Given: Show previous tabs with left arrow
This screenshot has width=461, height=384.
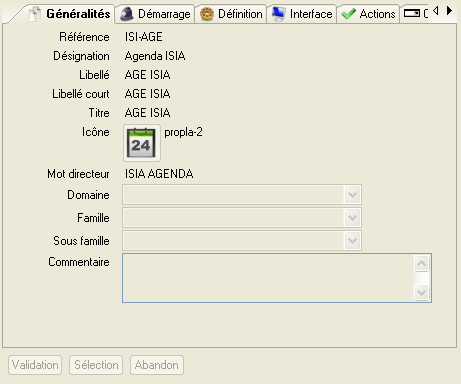Looking at the screenshot, I should pyautogui.click(x=436, y=11).
